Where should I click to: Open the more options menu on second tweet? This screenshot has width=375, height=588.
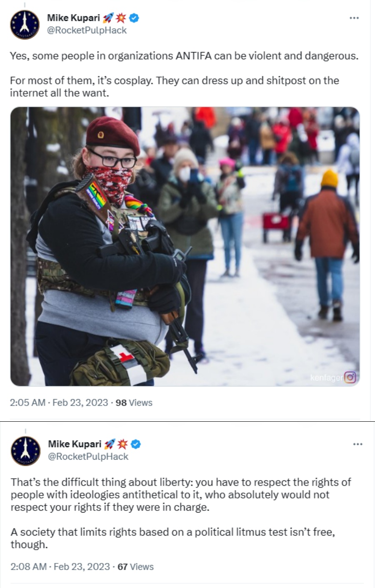click(x=357, y=444)
